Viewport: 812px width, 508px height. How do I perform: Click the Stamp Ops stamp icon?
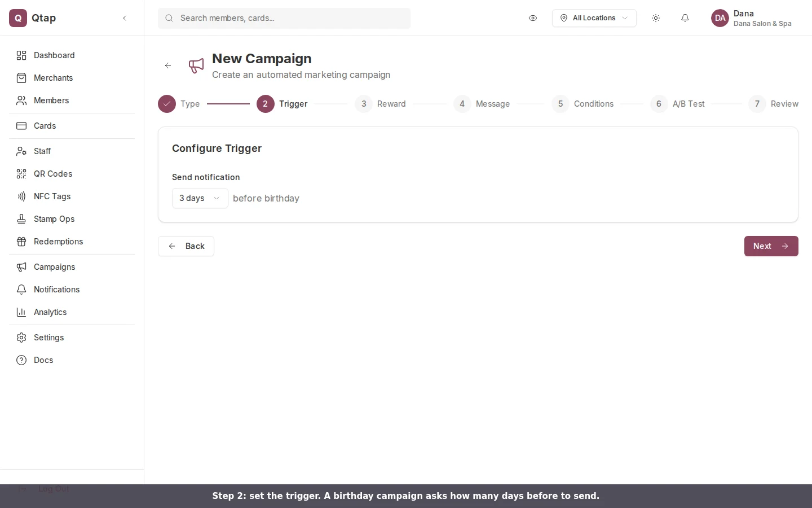click(x=21, y=219)
